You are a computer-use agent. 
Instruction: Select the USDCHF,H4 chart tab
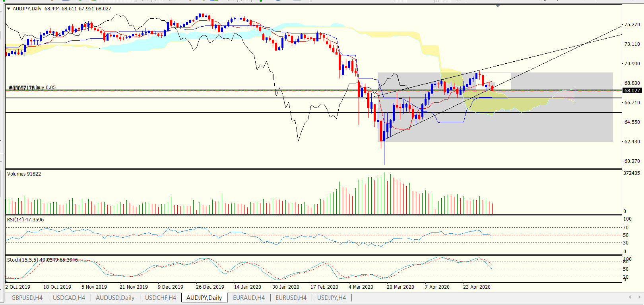pos(161,297)
